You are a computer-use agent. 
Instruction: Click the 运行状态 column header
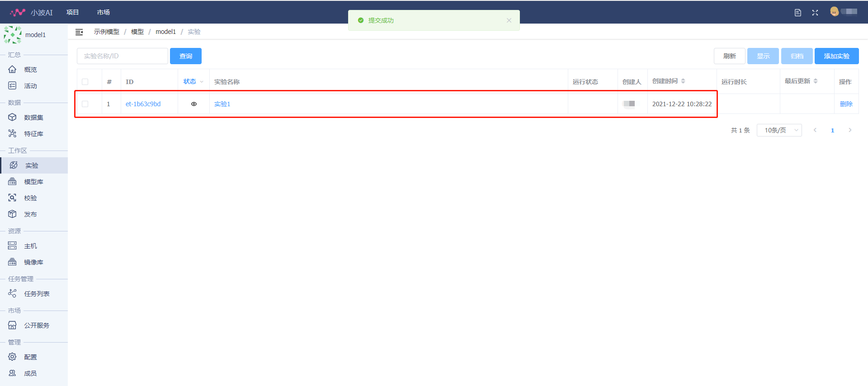[x=585, y=82]
